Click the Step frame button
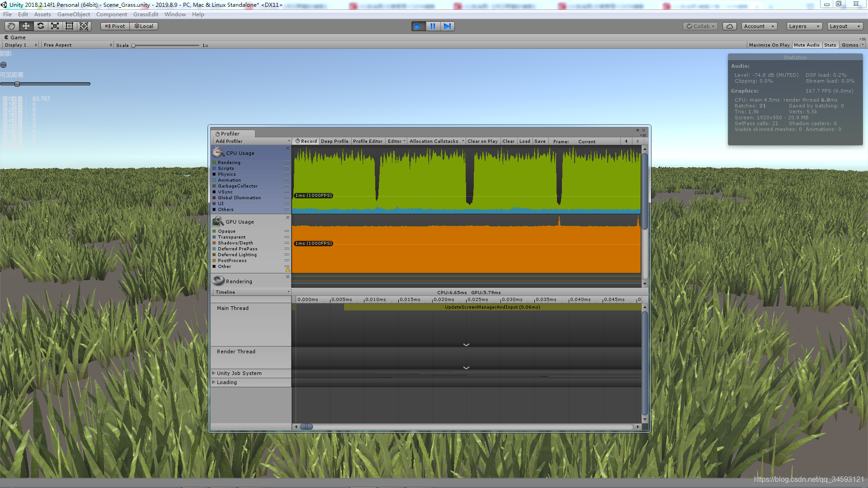 click(x=447, y=26)
